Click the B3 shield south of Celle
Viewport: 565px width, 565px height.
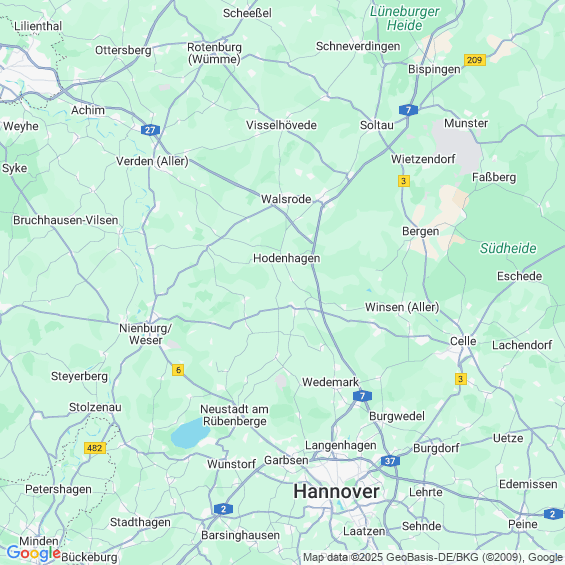[x=461, y=379]
